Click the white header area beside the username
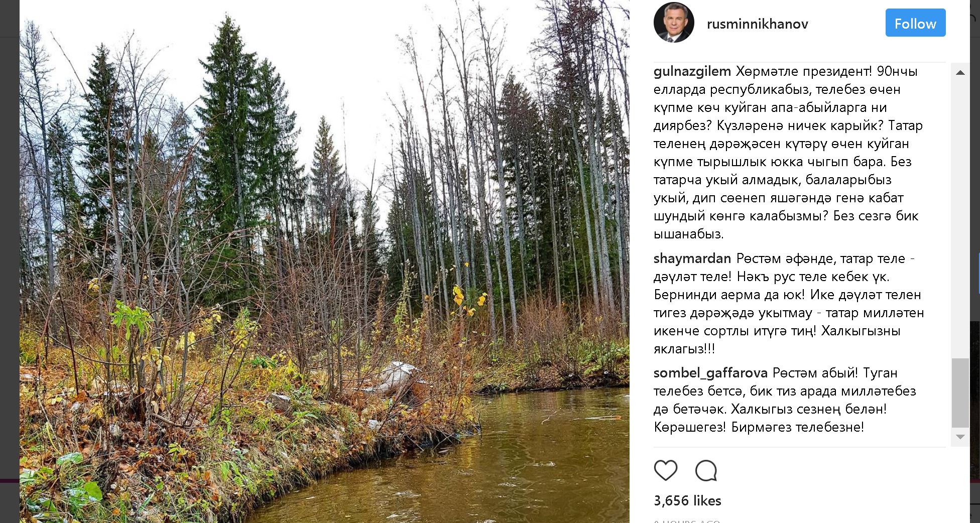The width and height of the screenshot is (980, 523). (x=848, y=24)
